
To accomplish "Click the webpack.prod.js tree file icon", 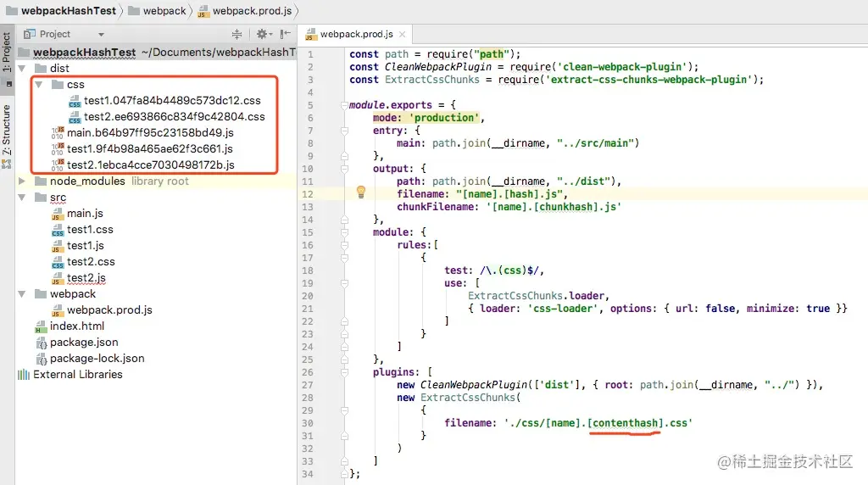I will click(58, 310).
